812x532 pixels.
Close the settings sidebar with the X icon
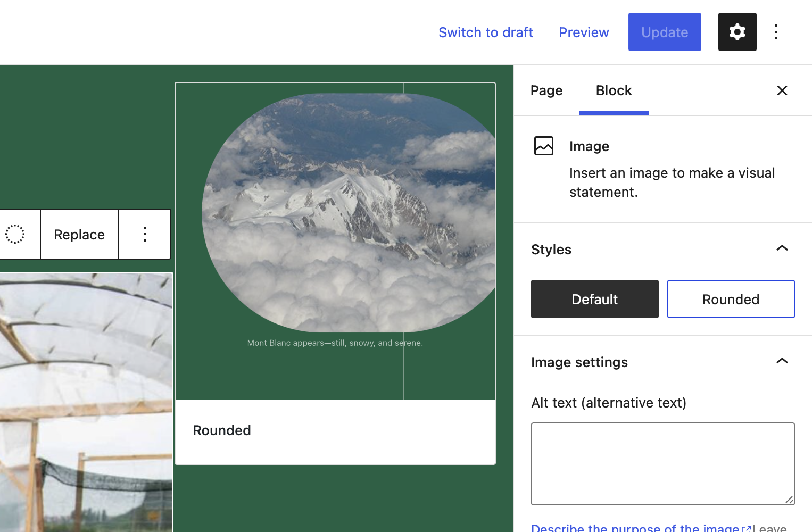pos(782,90)
